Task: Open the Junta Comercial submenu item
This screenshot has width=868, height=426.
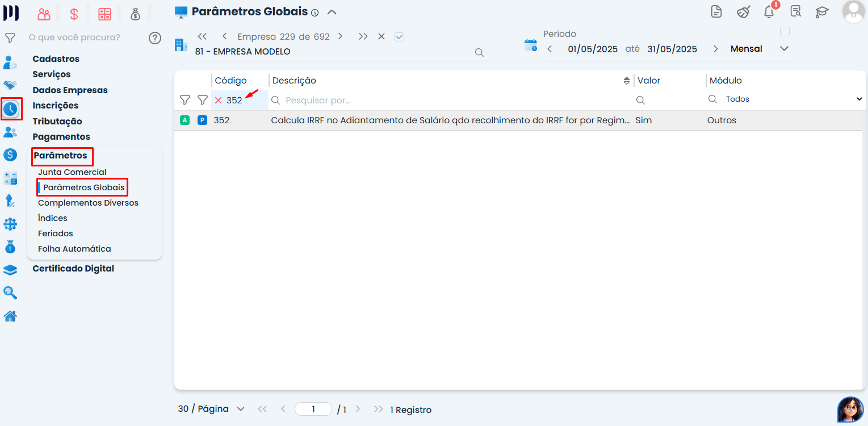Action: 72,172
